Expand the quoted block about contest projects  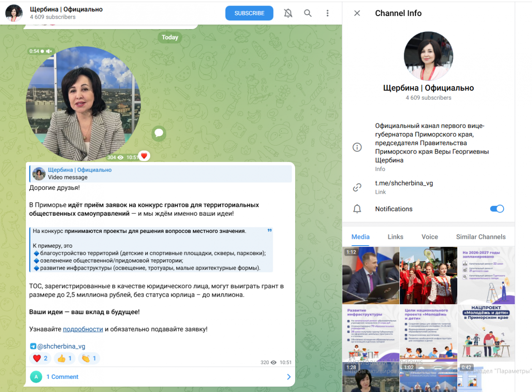pos(269,231)
